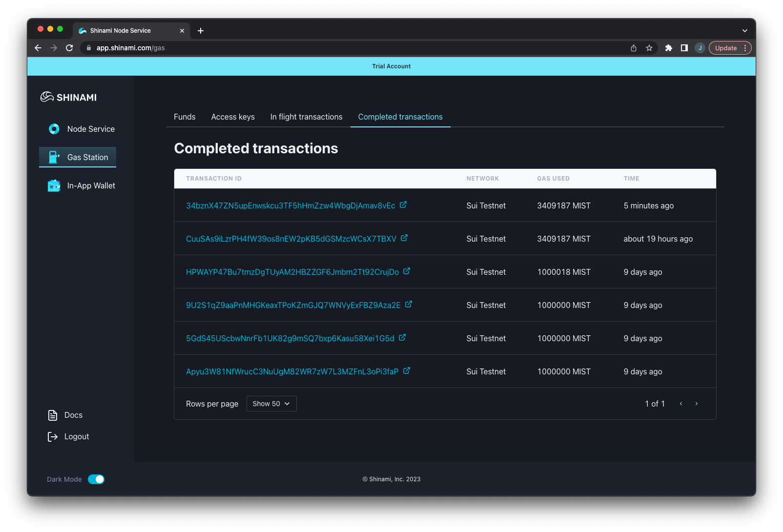The image size is (783, 532).
Task: Open external link icon for 9U2S1qZ9 transaction
Action: 409,305
